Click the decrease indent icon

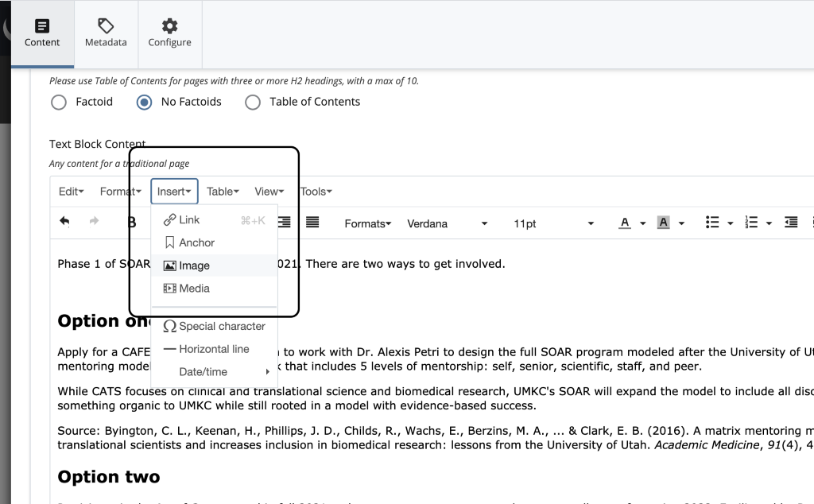point(791,223)
